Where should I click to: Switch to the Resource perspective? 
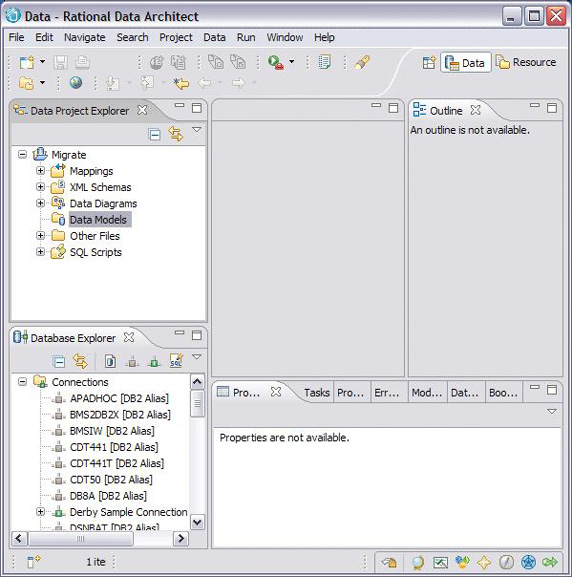click(525, 62)
